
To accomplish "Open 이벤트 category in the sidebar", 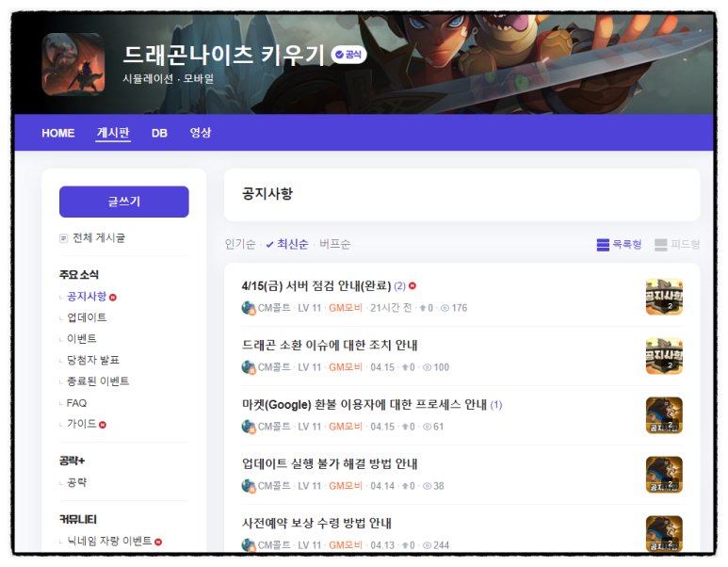I will point(82,338).
